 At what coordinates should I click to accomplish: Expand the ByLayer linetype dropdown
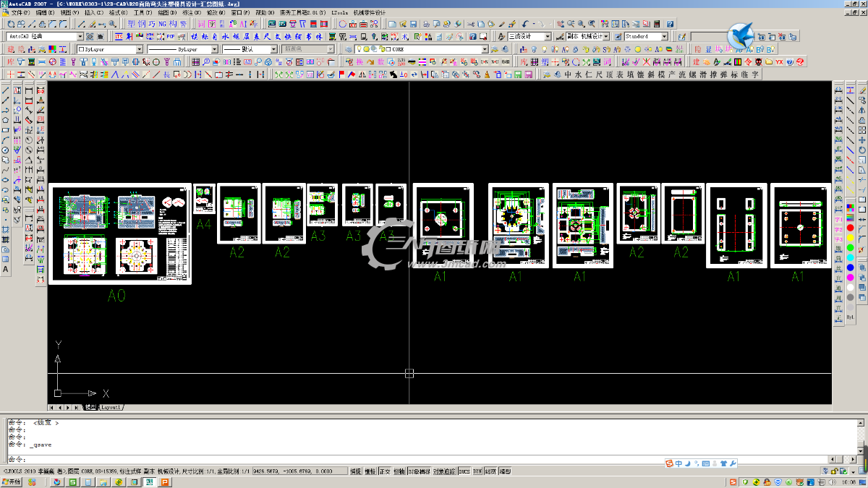tap(182, 49)
